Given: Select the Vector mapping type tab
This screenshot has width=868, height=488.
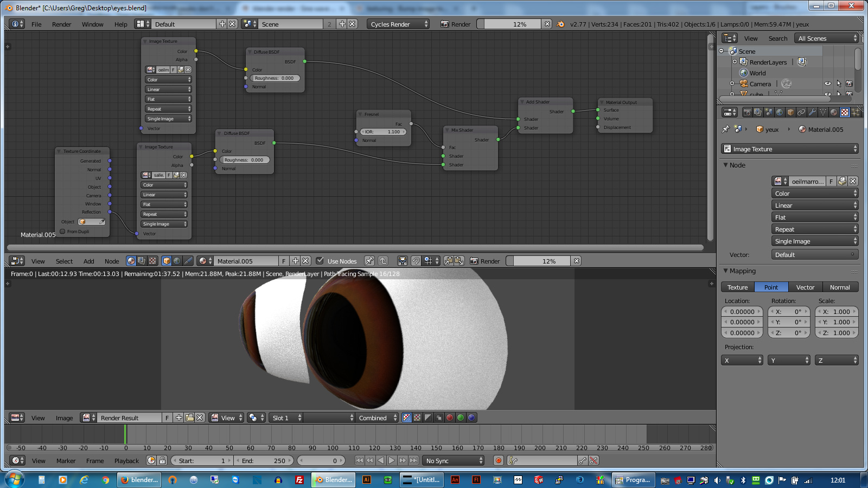Looking at the screenshot, I should 805,287.
